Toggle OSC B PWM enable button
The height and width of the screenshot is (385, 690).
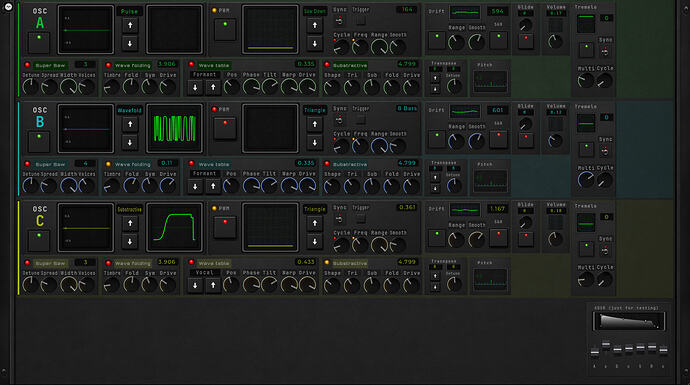[225, 128]
